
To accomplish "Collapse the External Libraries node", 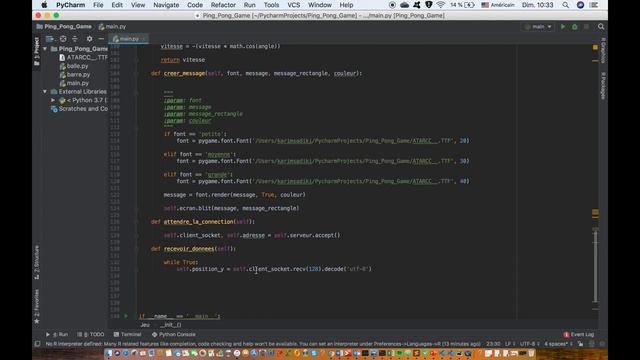I will click(x=45, y=91).
